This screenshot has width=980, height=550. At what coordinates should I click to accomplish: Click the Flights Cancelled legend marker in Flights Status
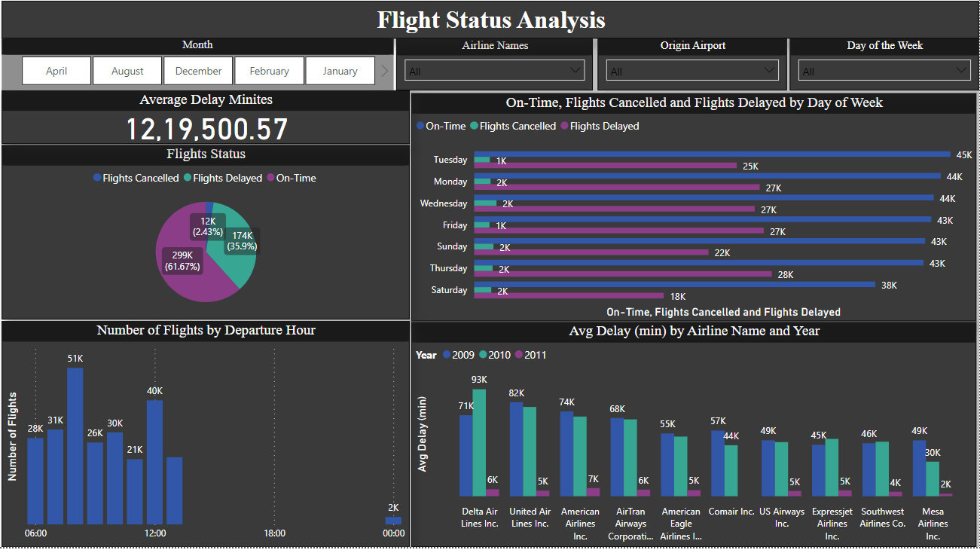click(97, 179)
